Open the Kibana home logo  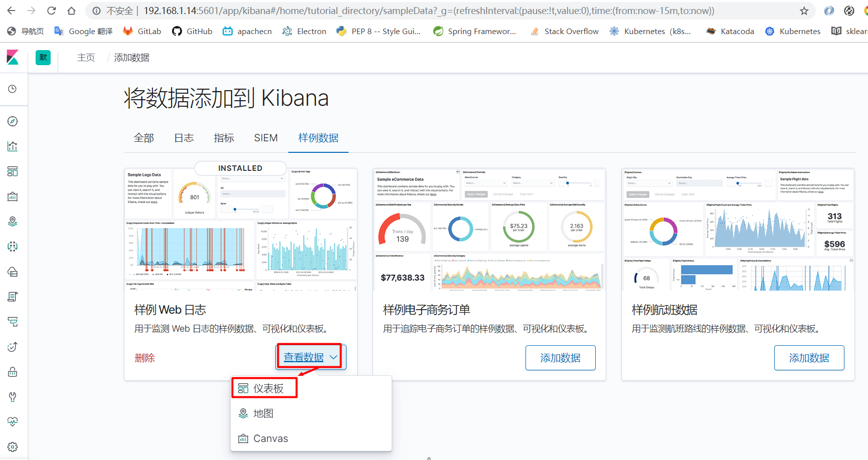[x=13, y=57]
